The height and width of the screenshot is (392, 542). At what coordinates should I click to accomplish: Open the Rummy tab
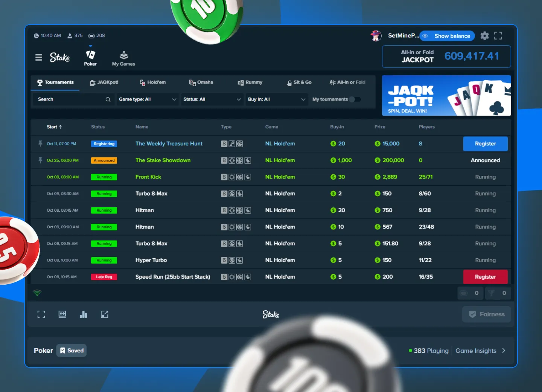pos(250,82)
